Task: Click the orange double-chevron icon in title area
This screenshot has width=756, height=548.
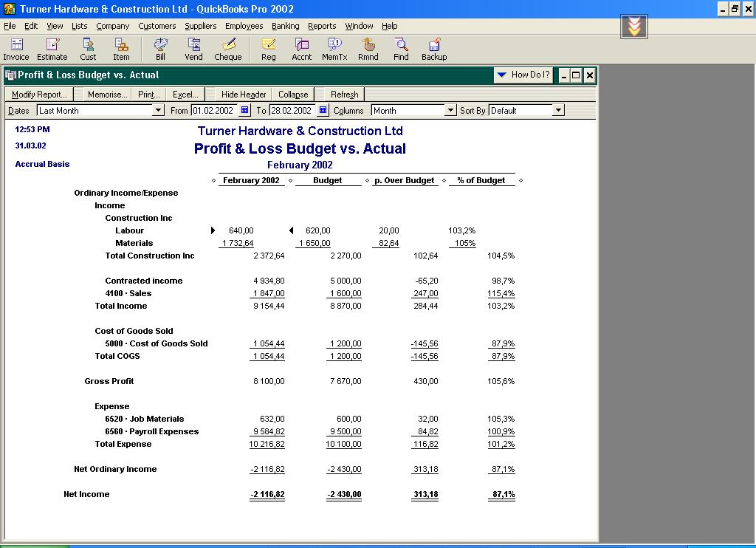Action: 634,26
